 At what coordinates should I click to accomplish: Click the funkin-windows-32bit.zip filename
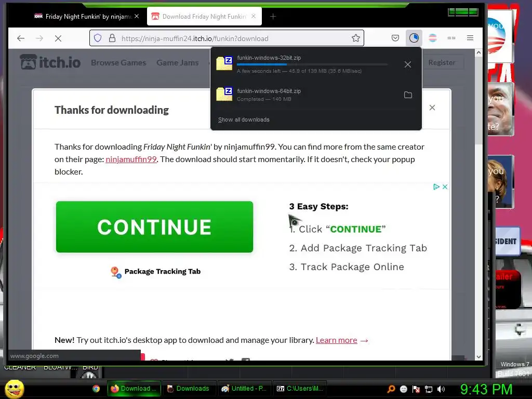269,58
